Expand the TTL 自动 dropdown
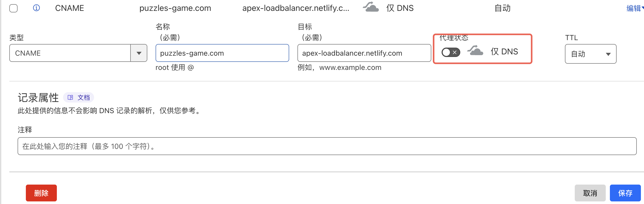The width and height of the screenshot is (644, 204). (x=591, y=54)
